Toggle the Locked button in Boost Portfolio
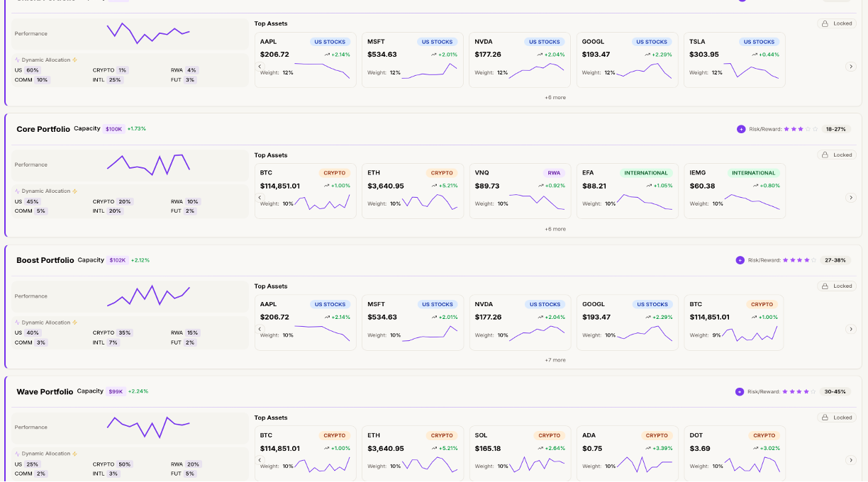This screenshot has width=868, height=482. point(837,286)
